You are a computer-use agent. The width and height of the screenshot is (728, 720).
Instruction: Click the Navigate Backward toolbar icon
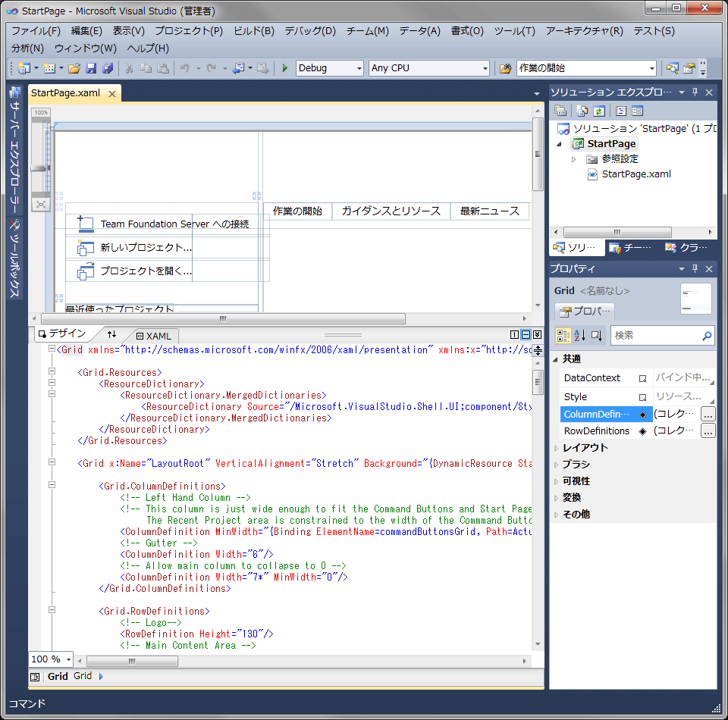pos(238,68)
